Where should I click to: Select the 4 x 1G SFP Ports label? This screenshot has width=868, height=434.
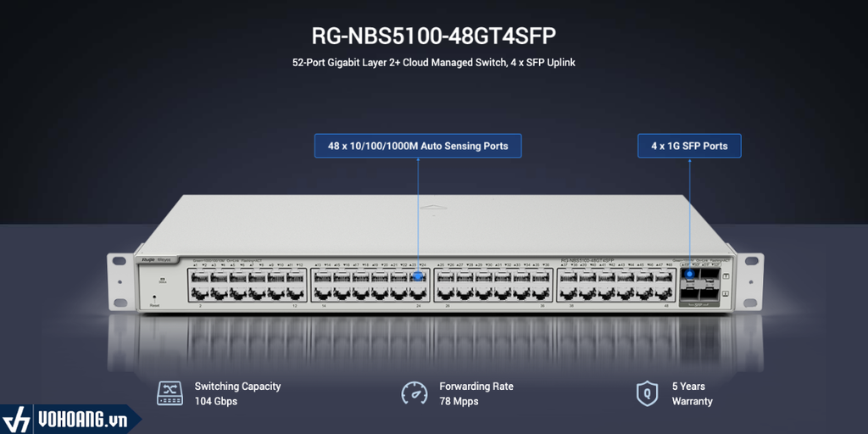click(689, 146)
